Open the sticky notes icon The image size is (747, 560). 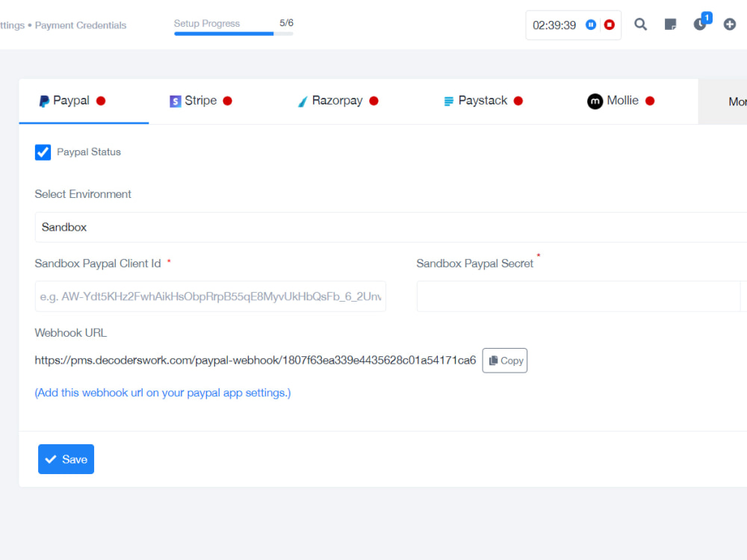(670, 25)
